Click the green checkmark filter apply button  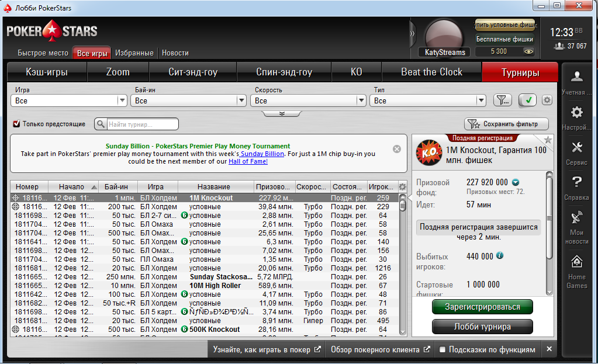tap(527, 100)
